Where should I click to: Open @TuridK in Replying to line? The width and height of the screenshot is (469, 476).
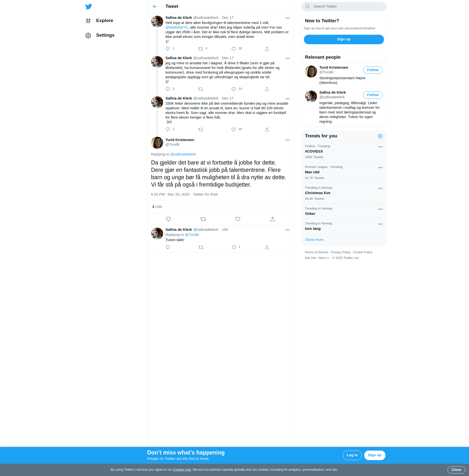click(x=192, y=235)
